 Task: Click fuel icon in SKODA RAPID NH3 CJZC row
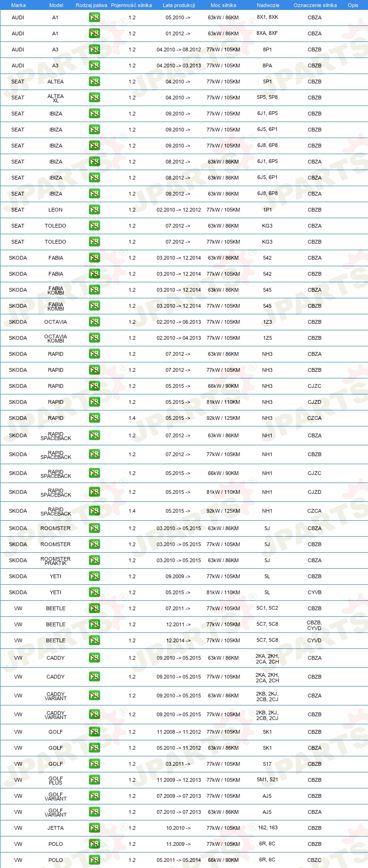coord(94,386)
